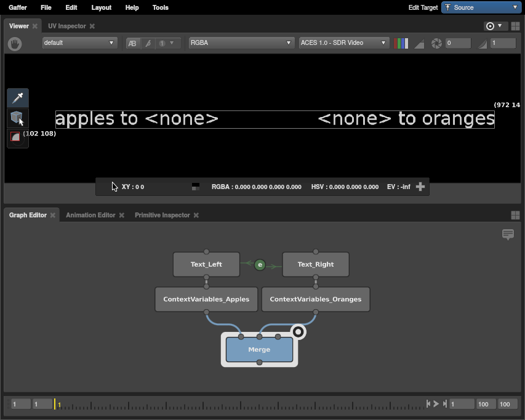Click the timeline ruler frame track
The width and height of the screenshot is (525, 420).
pos(240,405)
